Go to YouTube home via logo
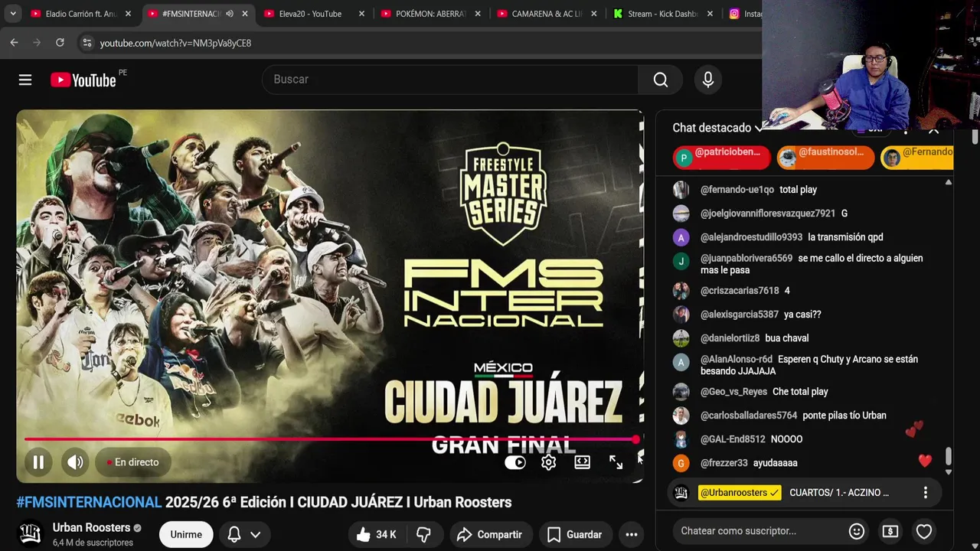The width and height of the screenshot is (980, 551). (83, 80)
